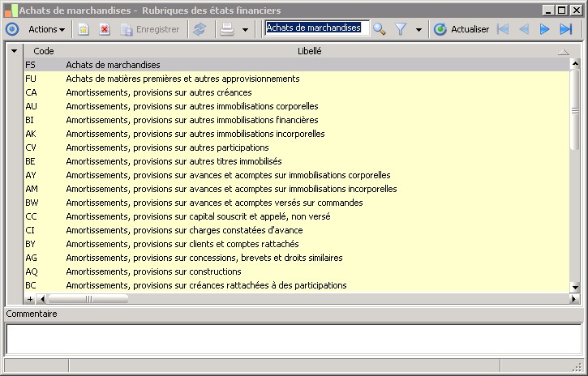Image resolution: width=588 pixels, height=376 pixels.
Task: Select row avances et acomptes sur immobilisations incorporelles
Action: (x=297, y=189)
